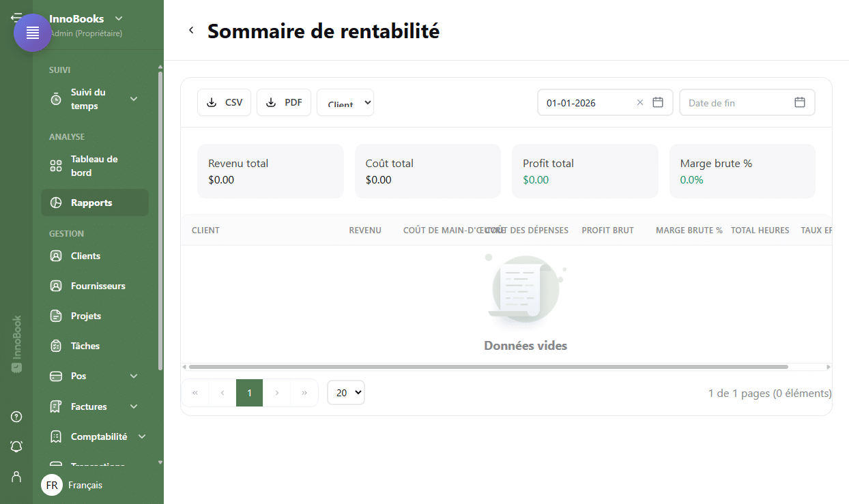This screenshot has height=504, width=849.
Task: Click the Tâches checklist icon
Action: (x=56, y=346)
